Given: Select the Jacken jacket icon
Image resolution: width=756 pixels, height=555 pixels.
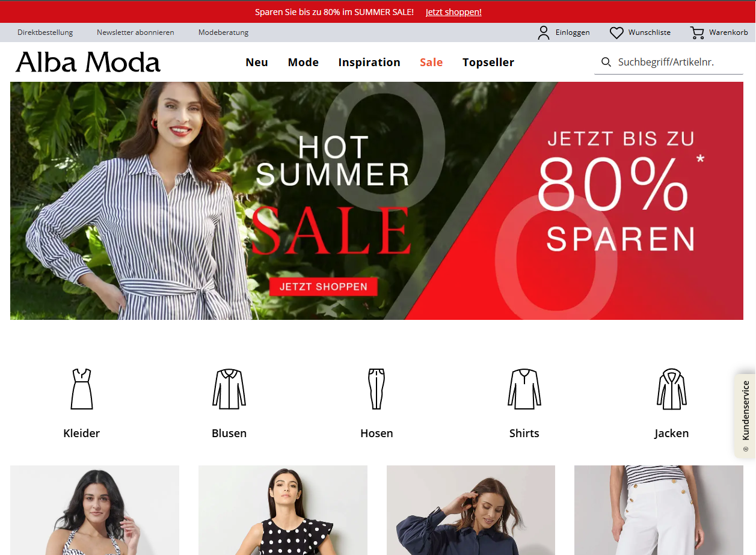Looking at the screenshot, I should [x=672, y=389].
